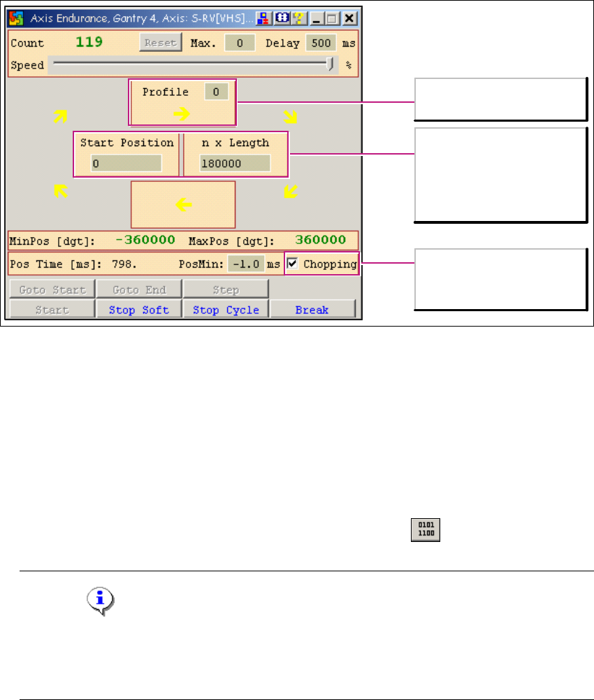Click the MinPos value -360000
This screenshot has width=594, height=700.
click(x=145, y=240)
